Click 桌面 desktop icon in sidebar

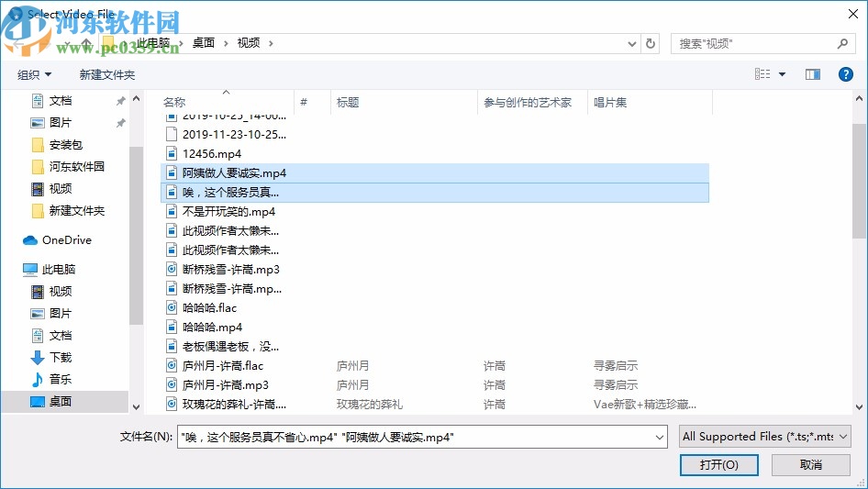[x=37, y=402]
